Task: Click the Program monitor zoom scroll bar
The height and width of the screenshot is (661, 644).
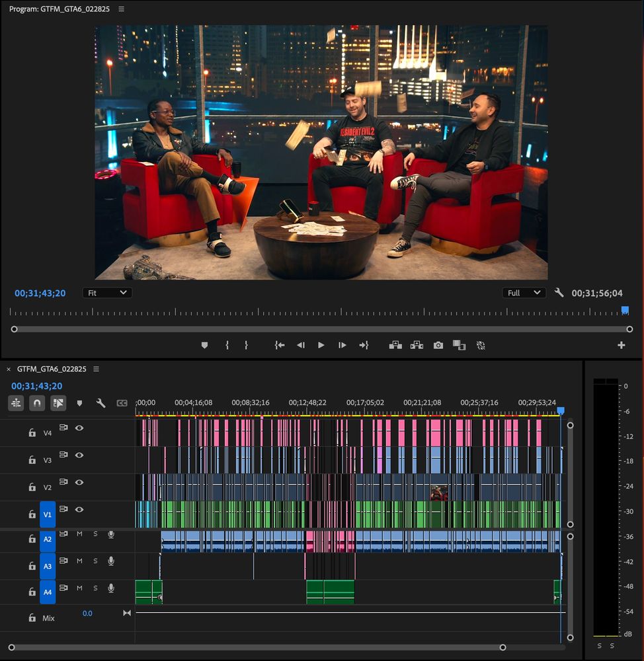Action: (322, 329)
